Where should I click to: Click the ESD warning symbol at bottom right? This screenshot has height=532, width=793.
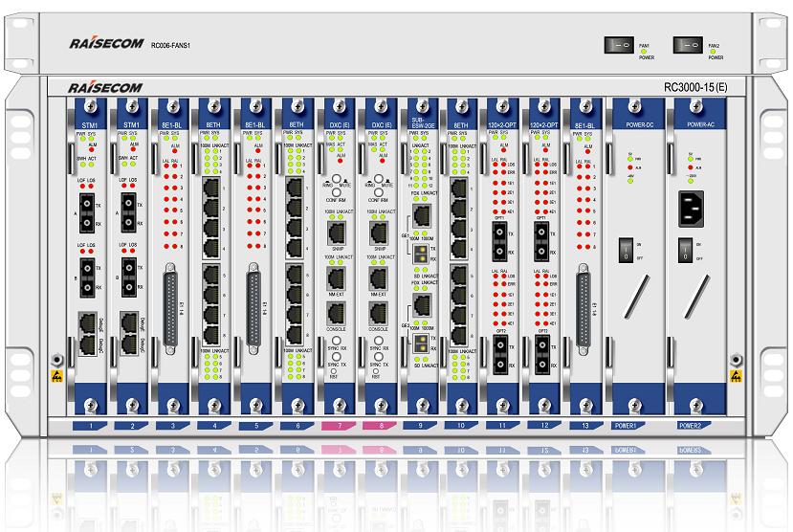tap(735, 376)
